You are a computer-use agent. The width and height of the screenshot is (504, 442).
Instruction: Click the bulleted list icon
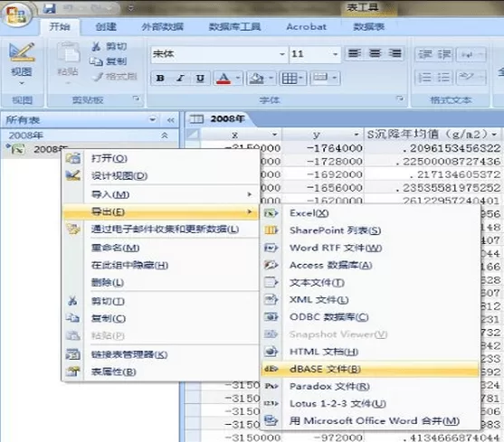[x=444, y=78]
